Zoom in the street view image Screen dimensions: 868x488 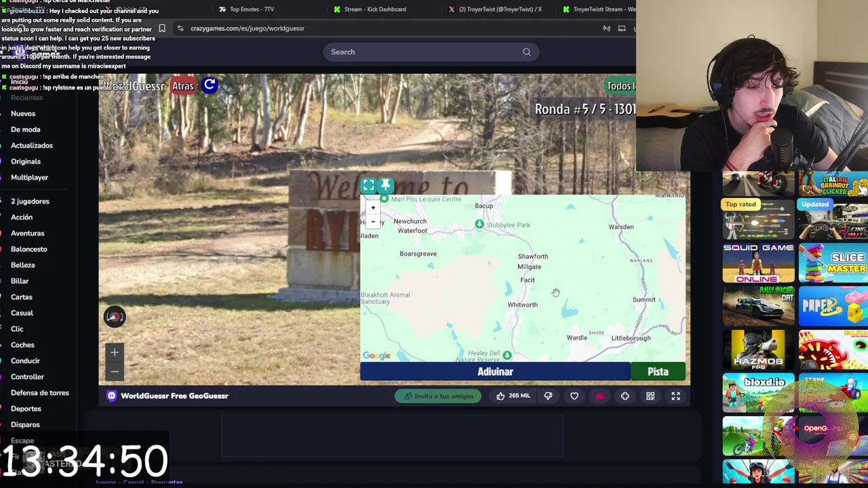click(x=115, y=352)
